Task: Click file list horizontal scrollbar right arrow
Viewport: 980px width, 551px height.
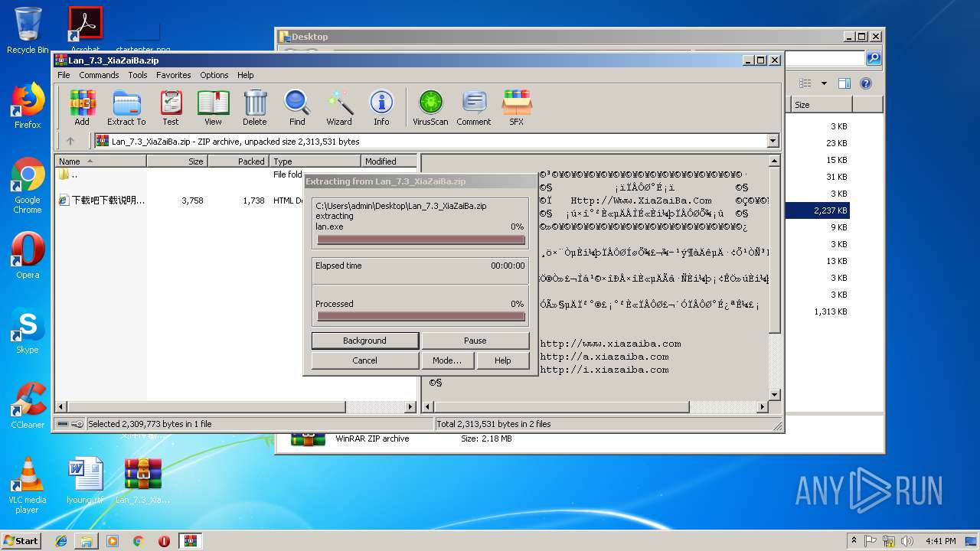Action: point(410,407)
